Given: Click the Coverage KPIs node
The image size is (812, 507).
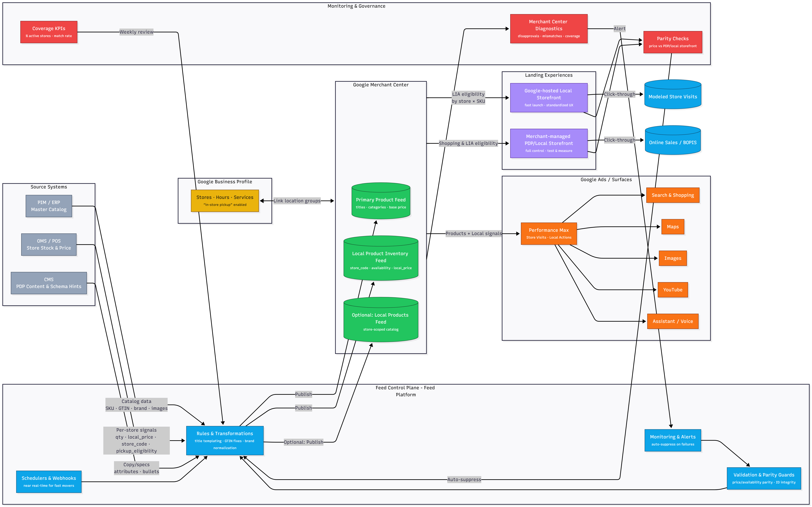Looking at the screenshot, I should pyautogui.click(x=49, y=32).
